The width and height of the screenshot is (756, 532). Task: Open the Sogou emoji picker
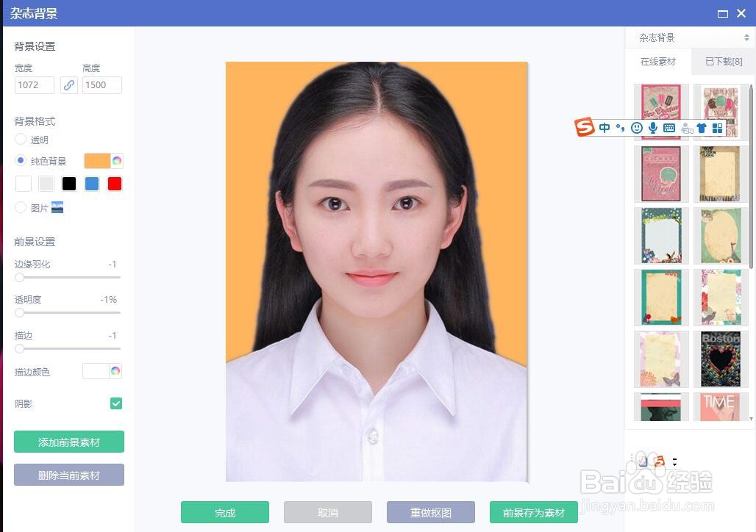pyautogui.click(x=637, y=127)
